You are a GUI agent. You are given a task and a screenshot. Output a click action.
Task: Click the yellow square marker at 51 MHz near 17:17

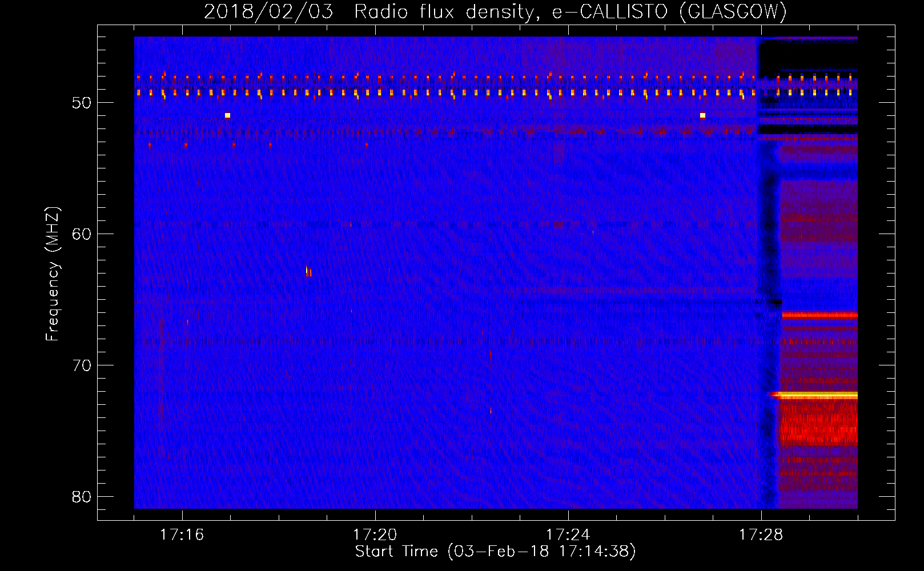coord(227,115)
